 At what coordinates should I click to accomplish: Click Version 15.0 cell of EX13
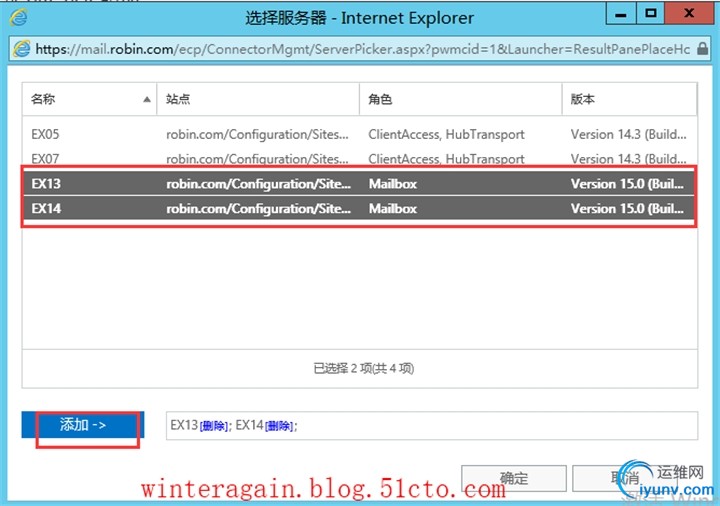(x=627, y=184)
